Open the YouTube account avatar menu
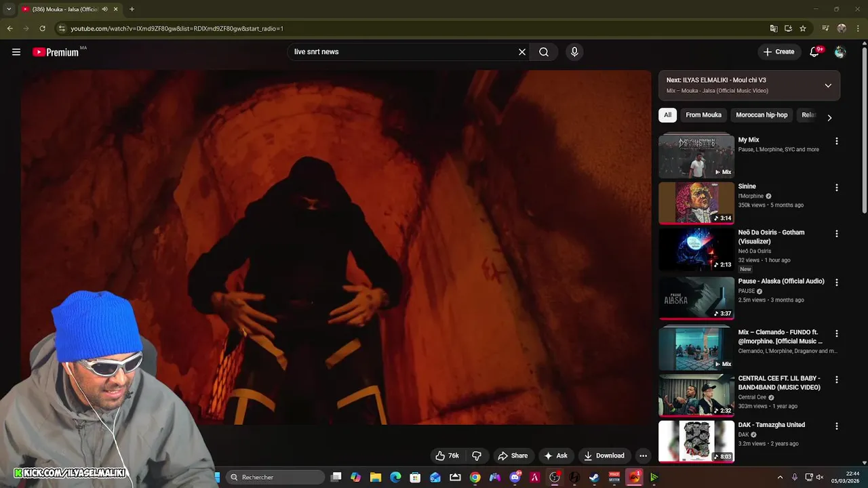 tap(840, 52)
